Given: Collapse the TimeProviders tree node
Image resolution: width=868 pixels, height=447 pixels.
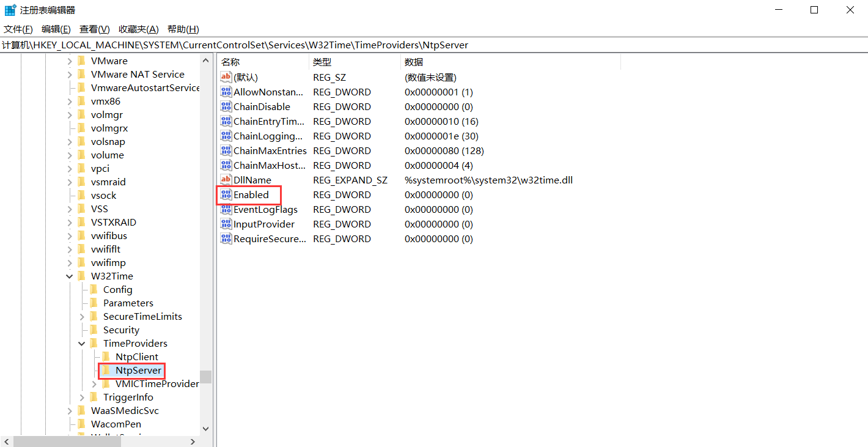Looking at the screenshot, I should pos(81,344).
